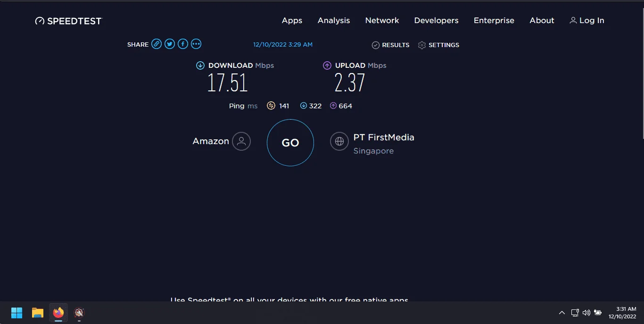
Task: Open the RESULTS page
Action: (x=390, y=45)
